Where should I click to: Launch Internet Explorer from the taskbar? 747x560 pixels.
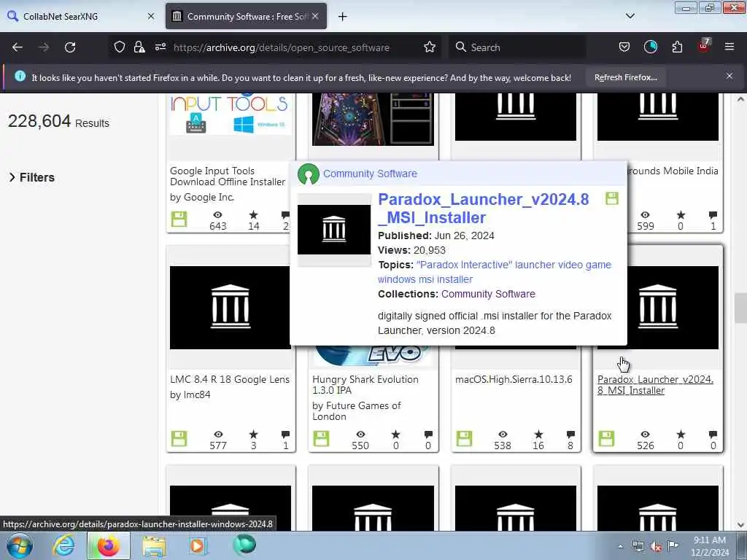pos(63,545)
